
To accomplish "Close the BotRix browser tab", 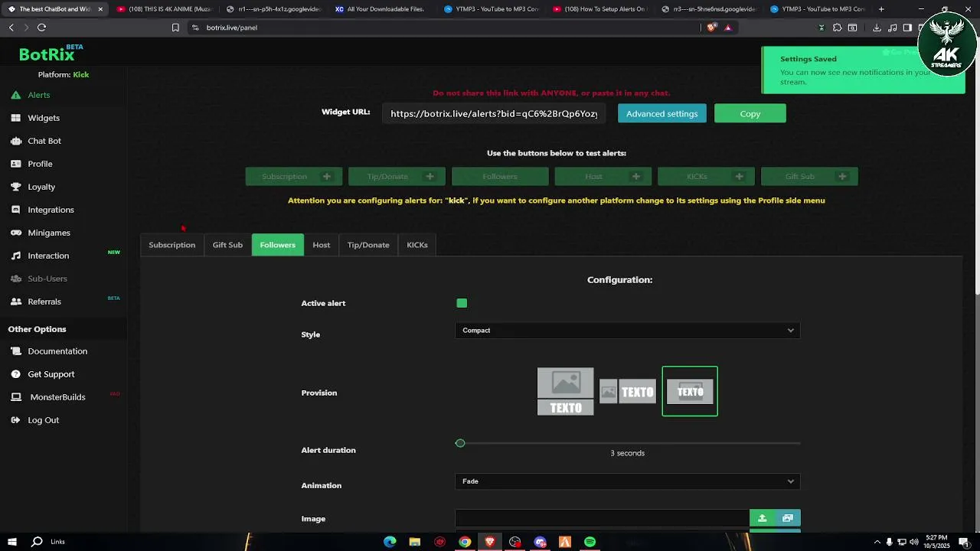I will pyautogui.click(x=100, y=9).
